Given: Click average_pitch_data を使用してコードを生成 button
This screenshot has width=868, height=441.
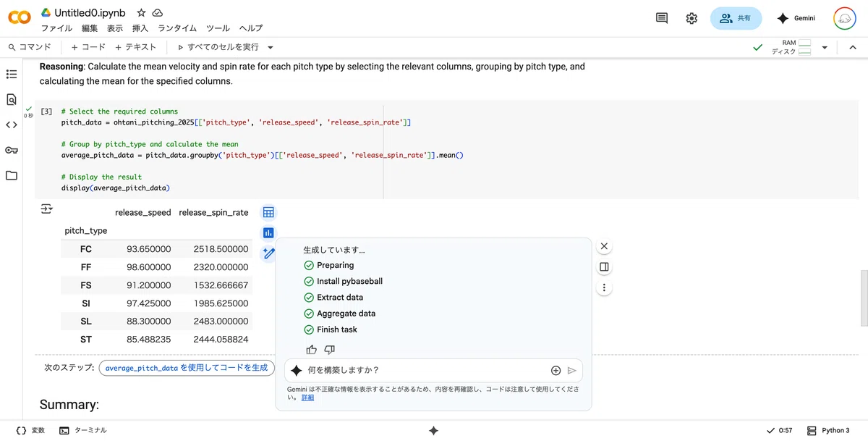Looking at the screenshot, I should pyautogui.click(x=187, y=368).
